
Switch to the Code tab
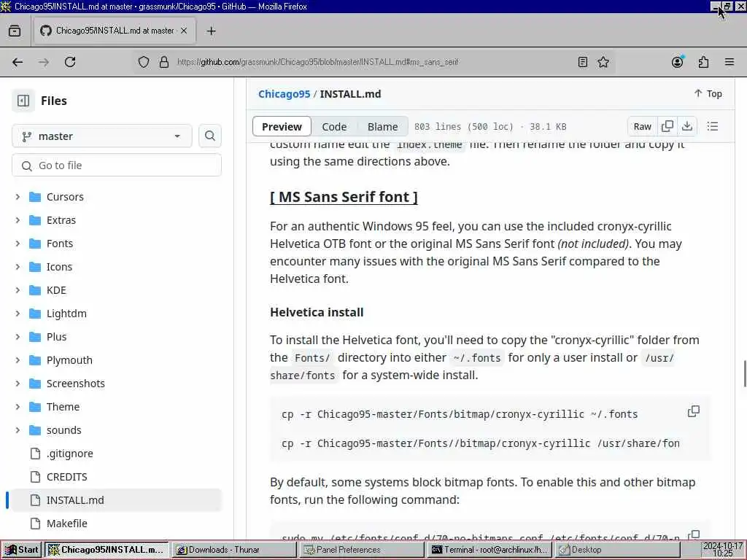334,127
